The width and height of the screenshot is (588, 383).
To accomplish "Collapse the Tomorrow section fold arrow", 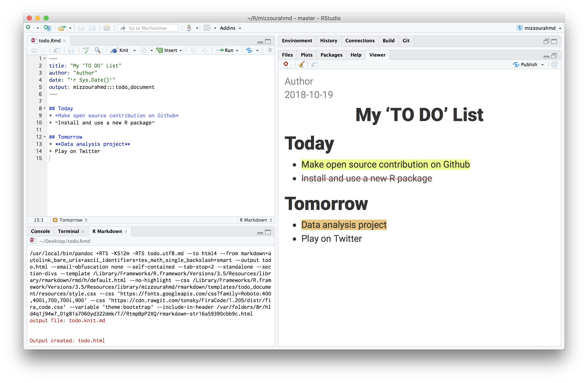I will point(45,137).
